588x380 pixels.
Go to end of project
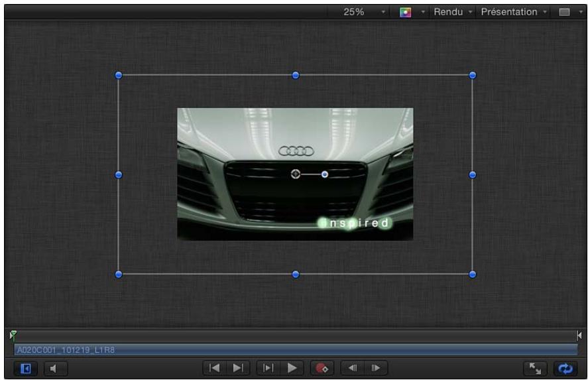tap(238, 368)
